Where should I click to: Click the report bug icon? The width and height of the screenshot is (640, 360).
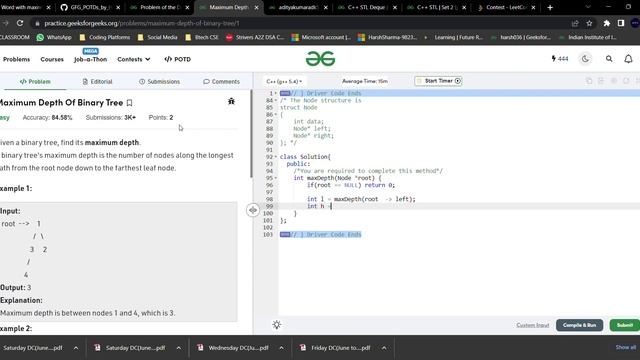pyautogui.click(x=231, y=101)
